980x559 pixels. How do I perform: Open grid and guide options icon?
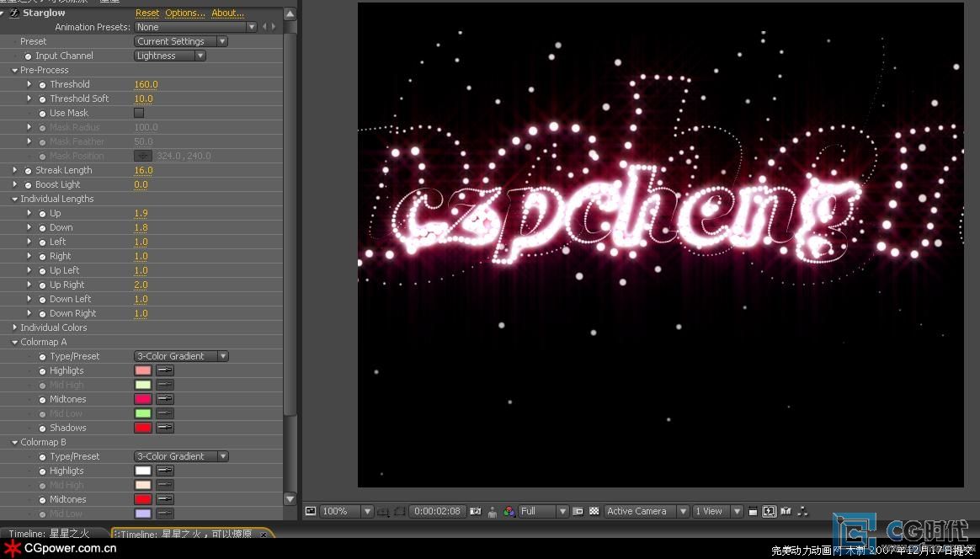point(382,512)
